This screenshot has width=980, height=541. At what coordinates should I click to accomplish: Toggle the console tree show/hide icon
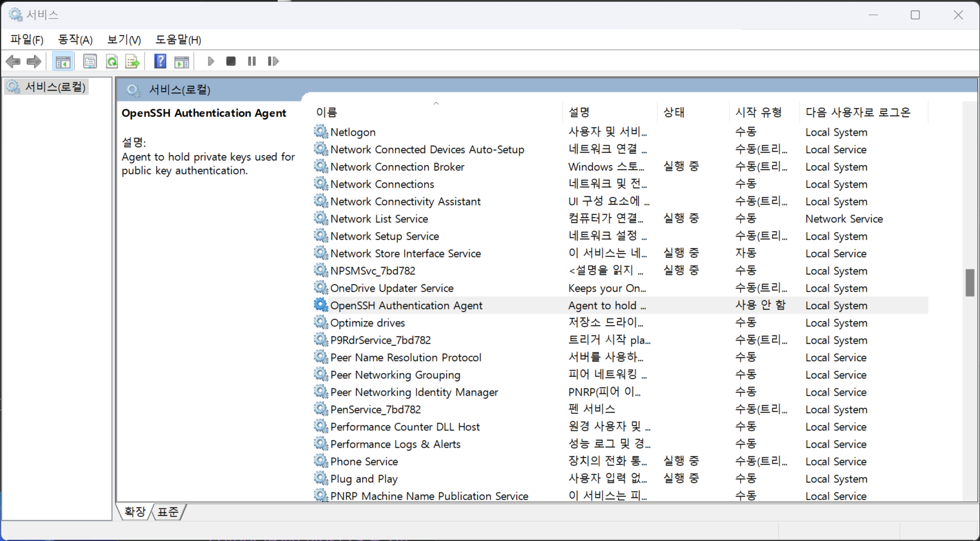point(63,61)
